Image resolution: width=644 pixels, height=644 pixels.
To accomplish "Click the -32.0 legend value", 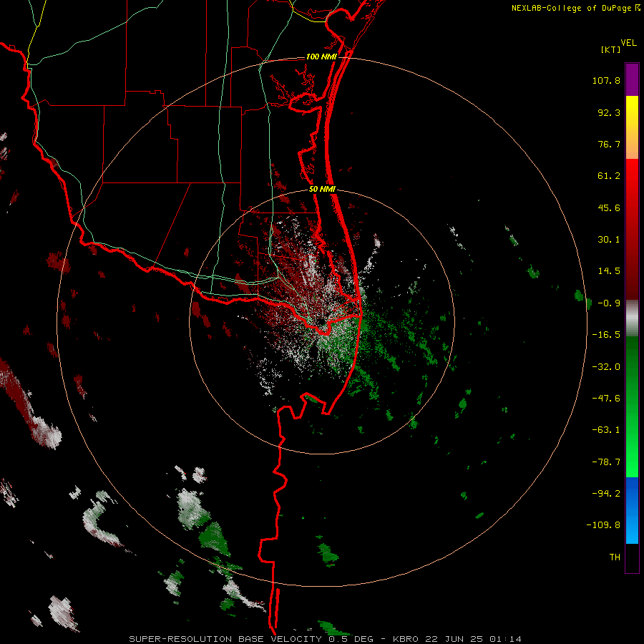I will coord(606,367).
